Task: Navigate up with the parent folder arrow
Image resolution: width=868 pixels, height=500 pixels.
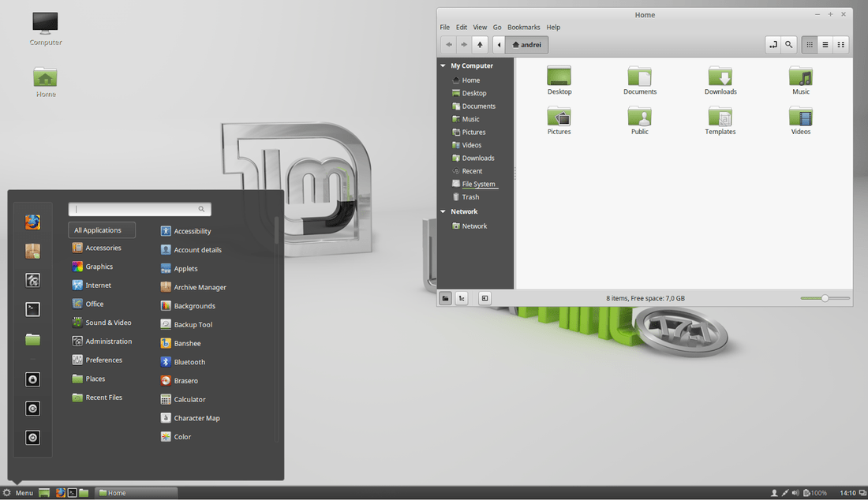Action: 480,44
